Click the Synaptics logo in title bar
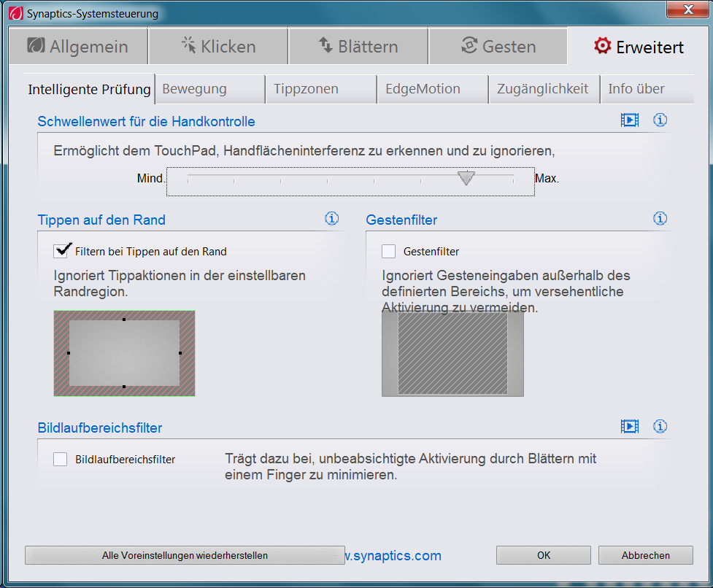 (16, 13)
